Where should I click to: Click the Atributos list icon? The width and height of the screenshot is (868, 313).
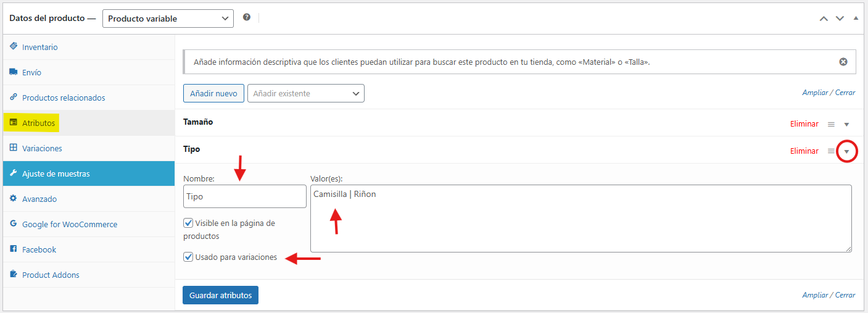(14, 123)
